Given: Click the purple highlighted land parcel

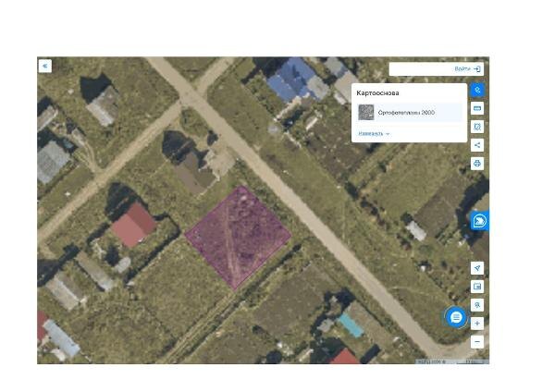Looking at the screenshot, I should pyautogui.click(x=238, y=237).
